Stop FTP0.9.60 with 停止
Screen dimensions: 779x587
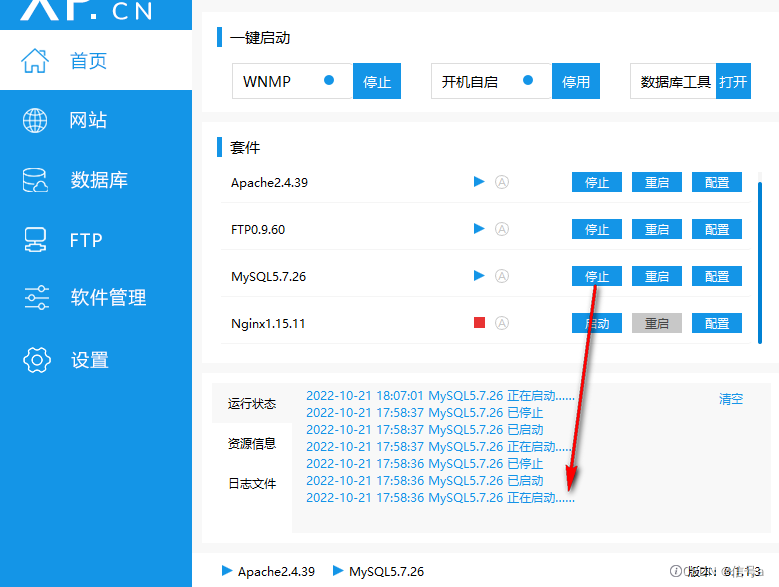pos(597,229)
